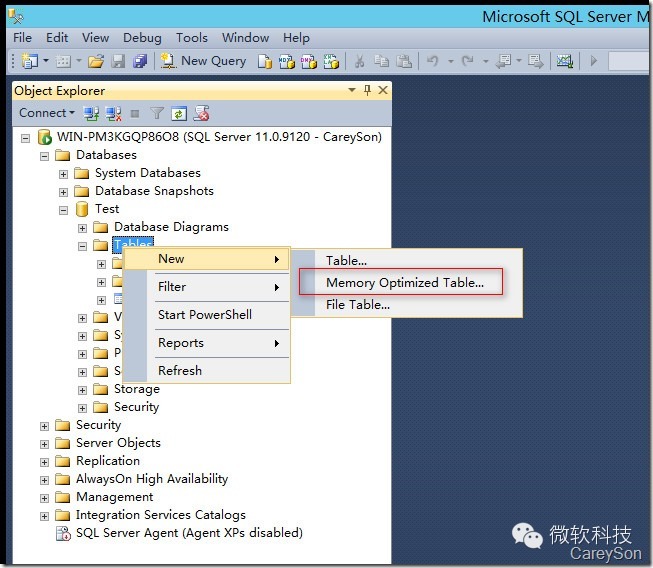653x568 pixels.
Task: Click the Save disk icon in toolbar
Action: click(118, 62)
